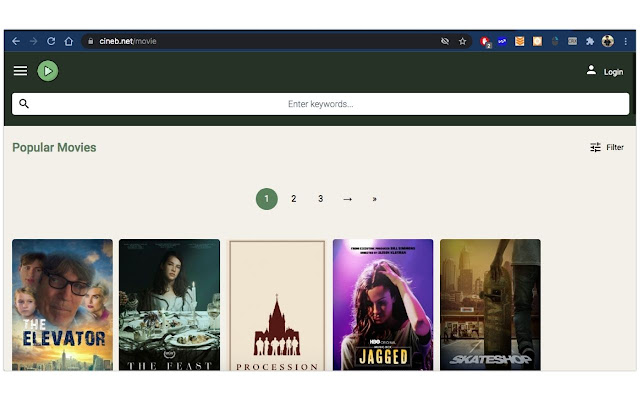
Task: Click the Login link
Action: click(613, 72)
